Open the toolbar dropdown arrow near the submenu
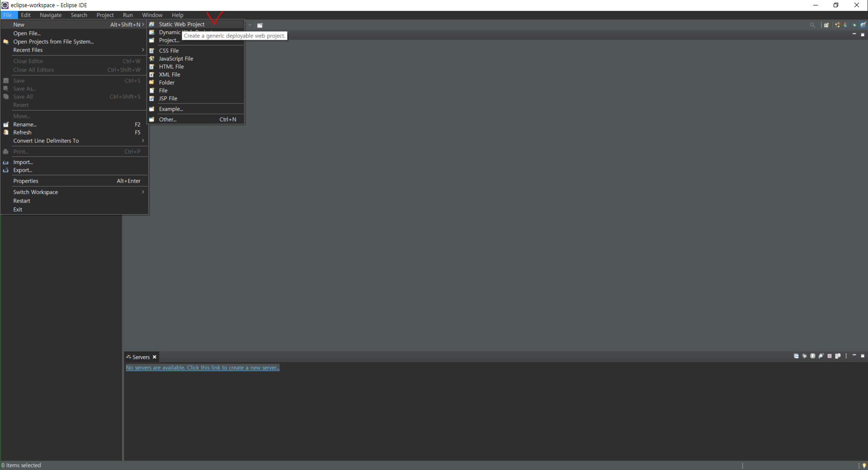The height and width of the screenshot is (470, 868). 250,25
